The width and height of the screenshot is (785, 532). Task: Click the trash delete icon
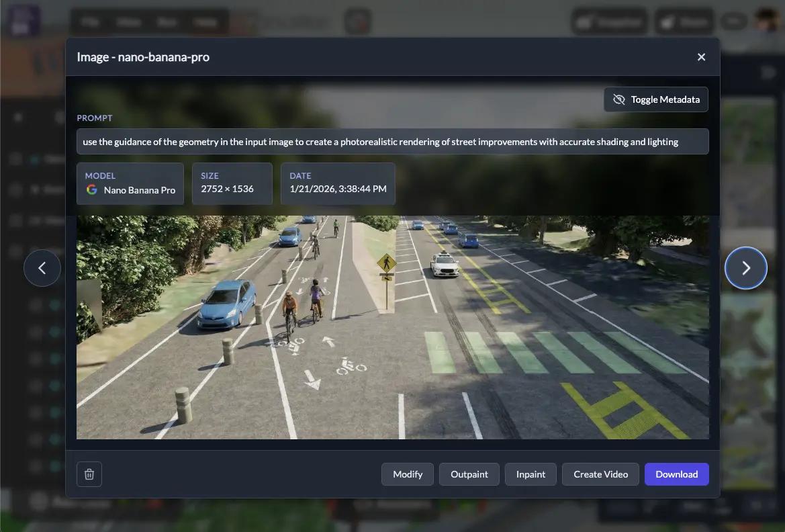point(89,474)
